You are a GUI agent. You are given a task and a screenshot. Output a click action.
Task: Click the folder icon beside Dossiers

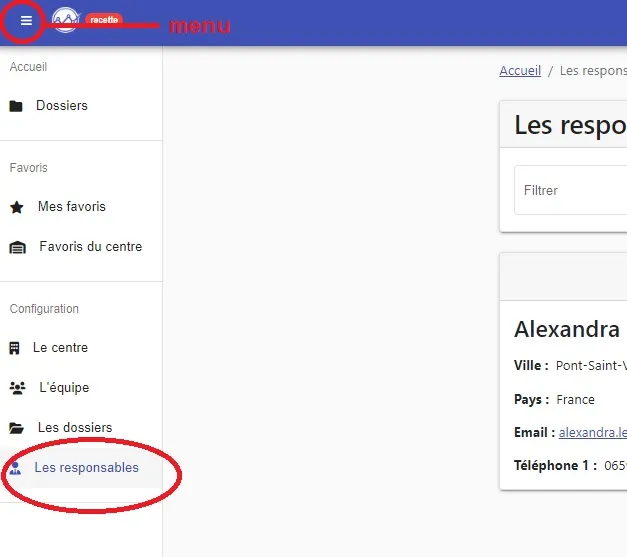pos(16,106)
